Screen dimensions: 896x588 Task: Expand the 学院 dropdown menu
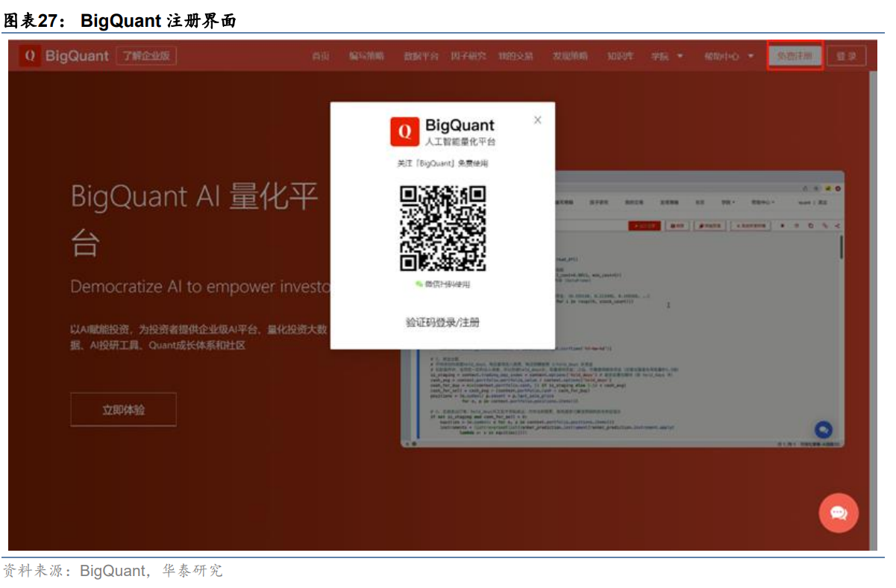pos(667,57)
